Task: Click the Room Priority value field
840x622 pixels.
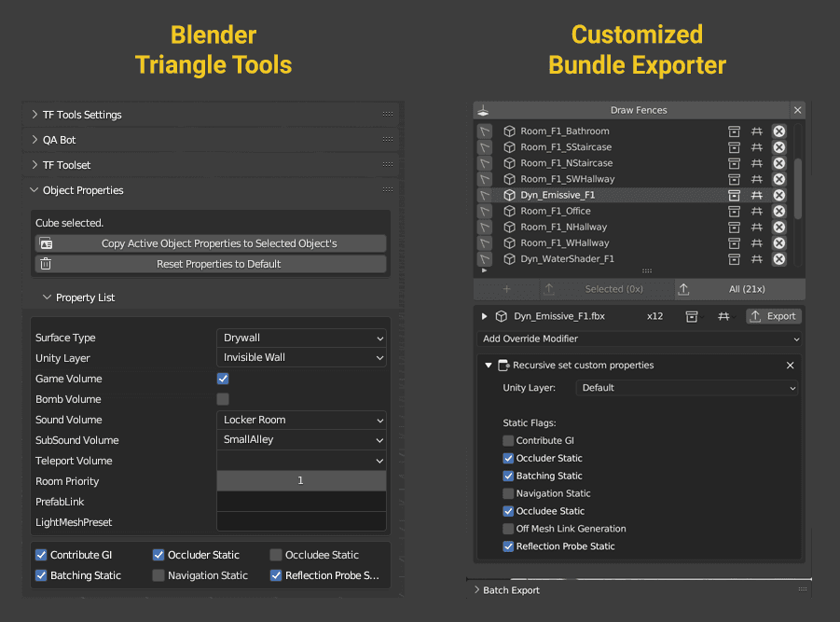Action: coord(301,481)
